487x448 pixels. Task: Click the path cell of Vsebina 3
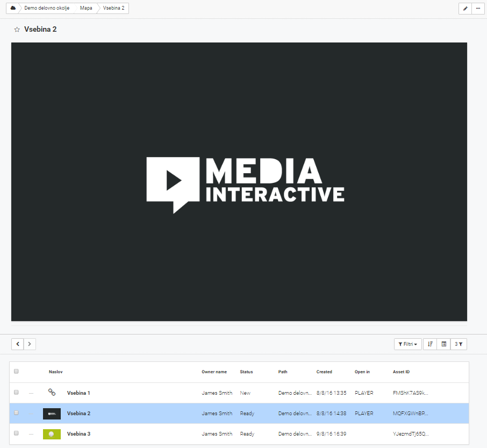click(295, 434)
